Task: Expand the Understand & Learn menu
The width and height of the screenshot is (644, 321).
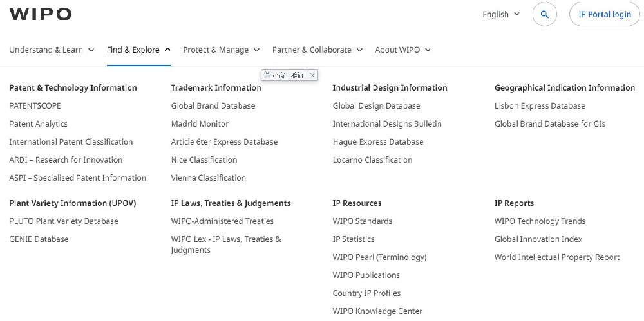Action: (x=52, y=50)
